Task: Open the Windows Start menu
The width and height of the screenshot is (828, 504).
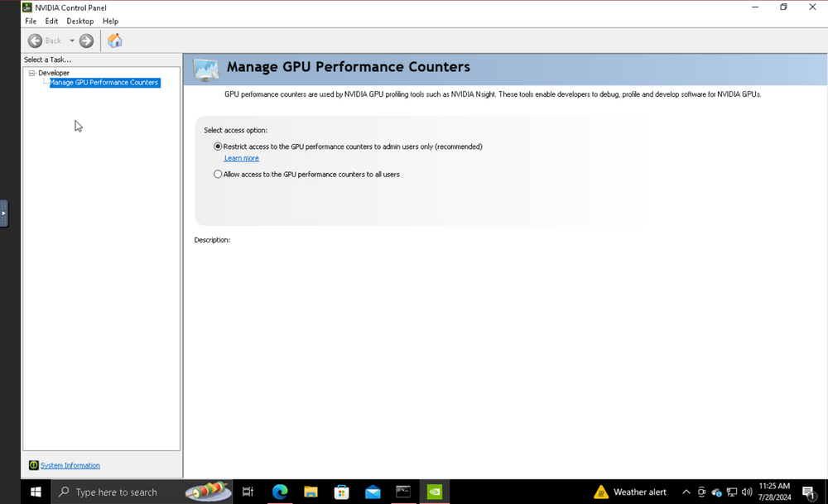Action: point(36,492)
